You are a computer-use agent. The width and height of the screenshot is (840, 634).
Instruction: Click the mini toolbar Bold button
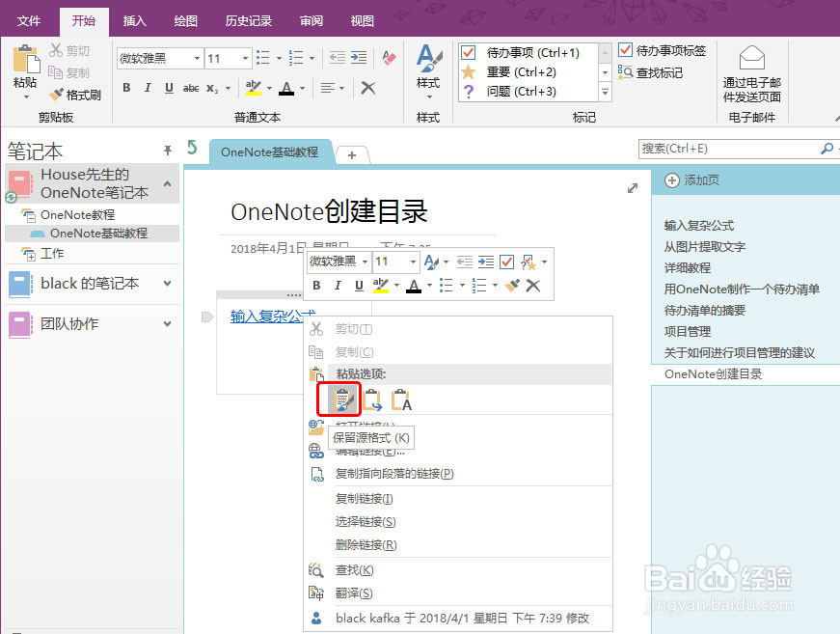(316, 285)
